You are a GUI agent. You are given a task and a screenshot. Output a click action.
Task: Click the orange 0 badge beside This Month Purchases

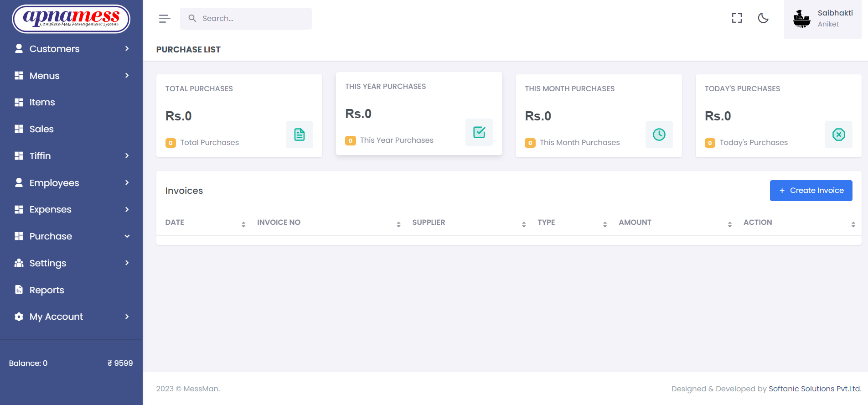point(530,143)
